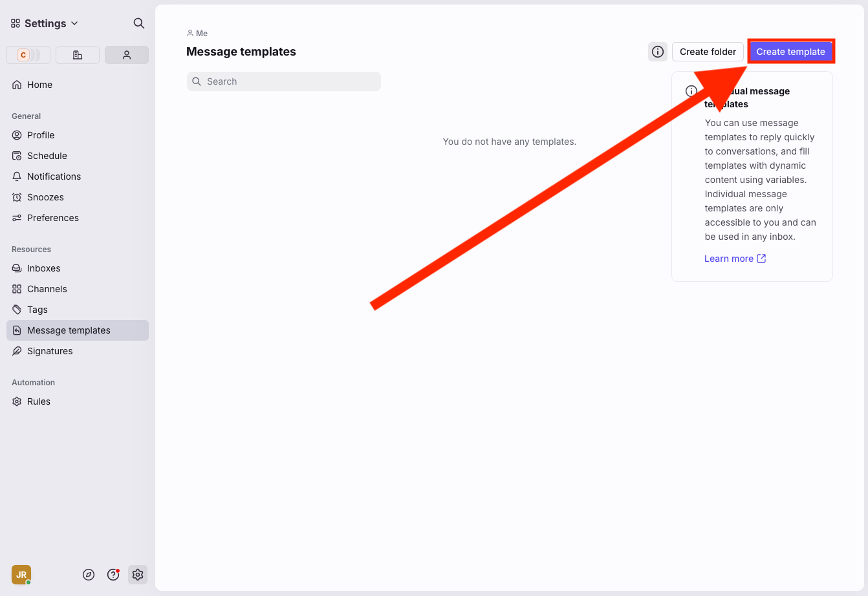Image resolution: width=868 pixels, height=596 pixels.
Task: Open the JR user avatar menu
Action: 21,575
